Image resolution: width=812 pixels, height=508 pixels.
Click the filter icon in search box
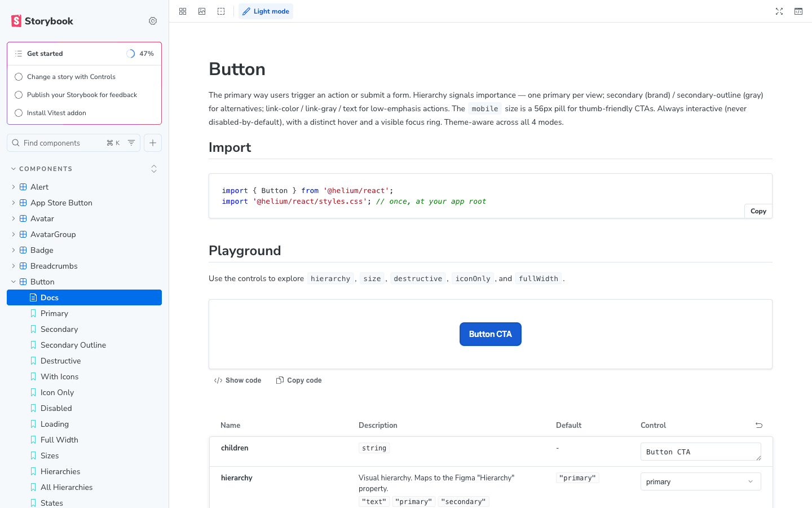[131, 143]
